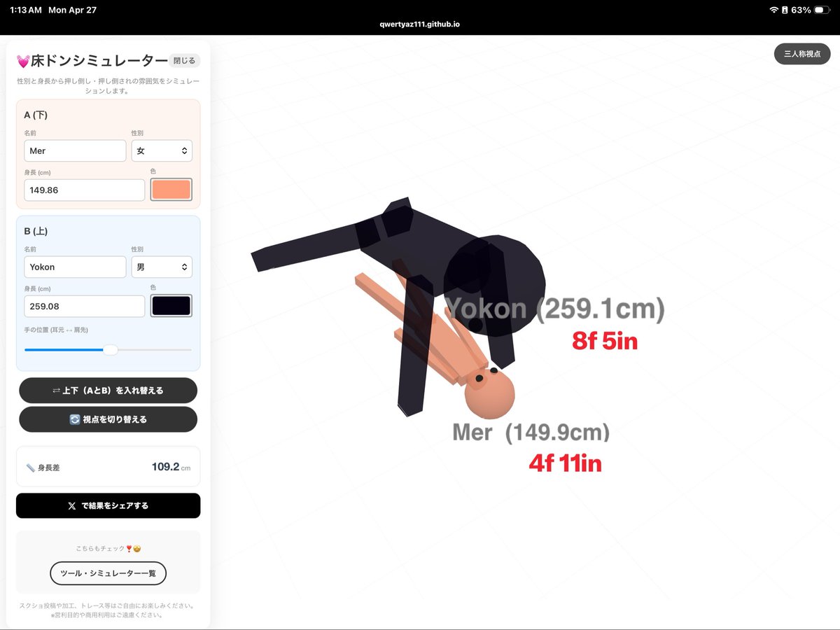Click the 109.2 cm height difference value
This screenshot has height=630, width=840.
tap(171, 467)
